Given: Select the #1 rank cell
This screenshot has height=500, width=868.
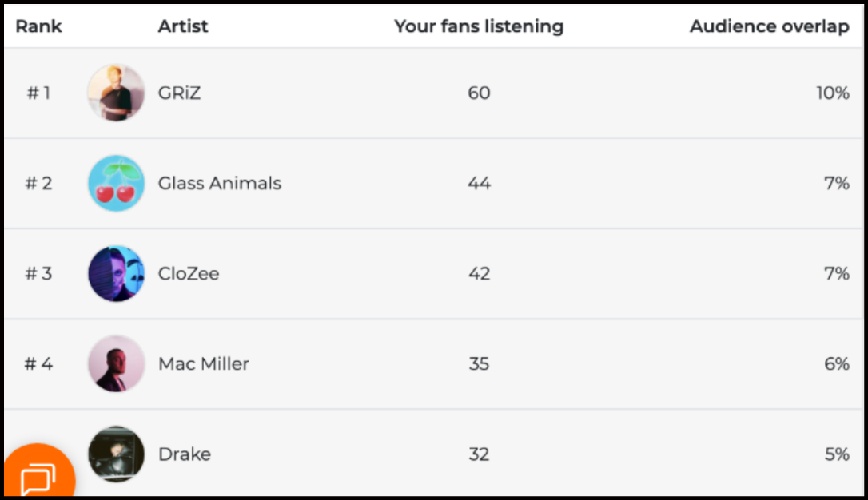Looking at the screenshot, I should point(38,93).
